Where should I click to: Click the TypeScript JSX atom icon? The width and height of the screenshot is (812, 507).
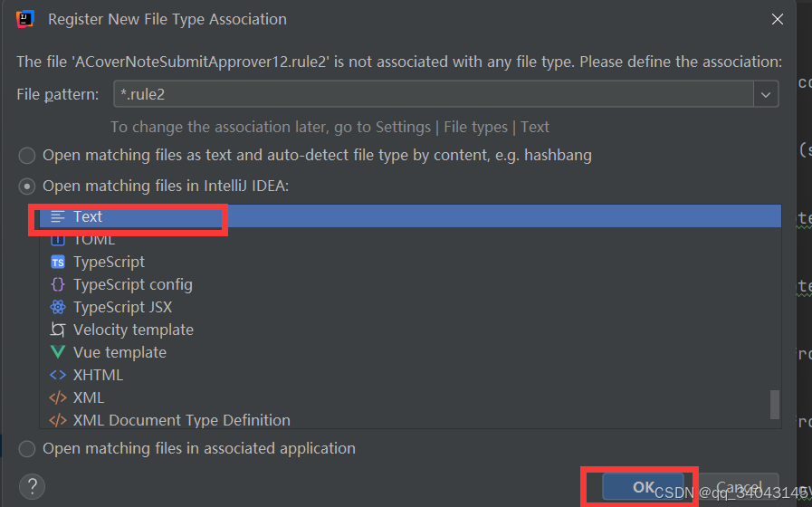click(x=57, y=307)
